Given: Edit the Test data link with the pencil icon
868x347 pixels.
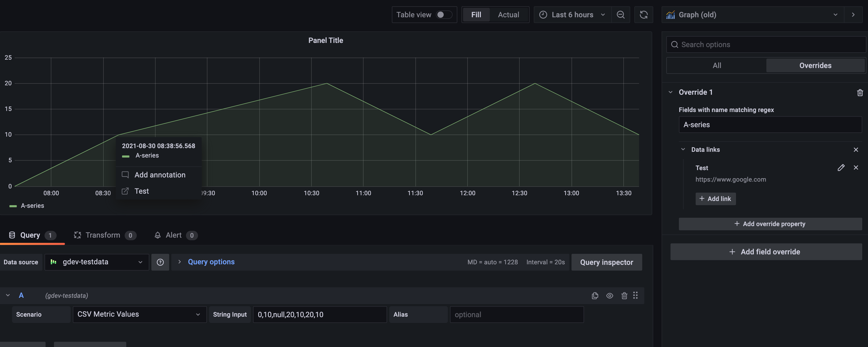Looking at the screenshot, I should [x=841, y=167].
